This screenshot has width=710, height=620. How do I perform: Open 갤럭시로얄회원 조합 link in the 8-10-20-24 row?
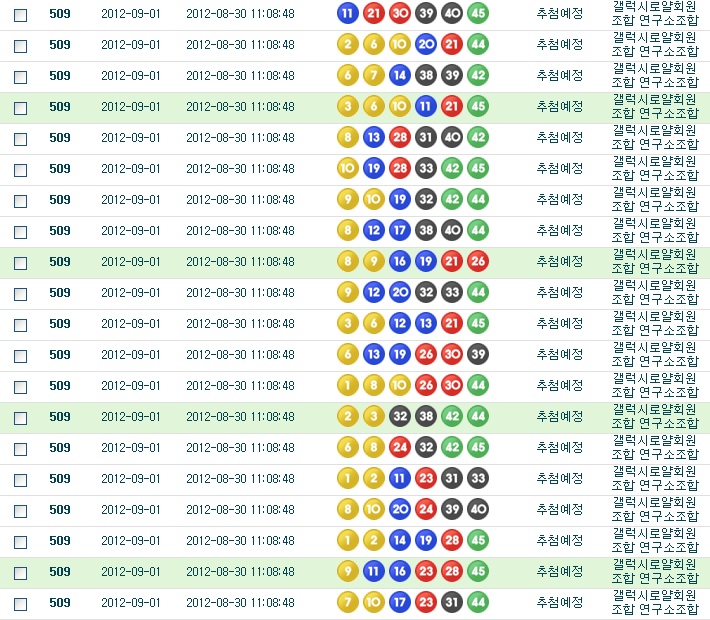(655, 509)
